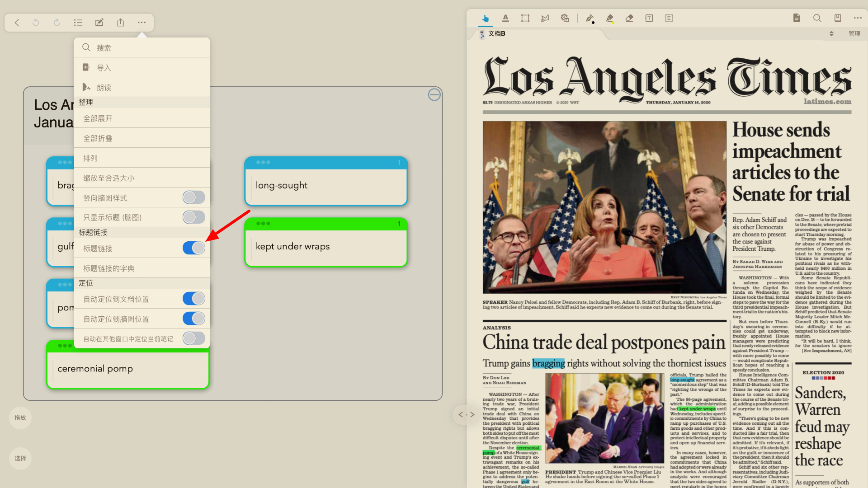Click highlighted gulf in article text

click(x=525, y=482)
